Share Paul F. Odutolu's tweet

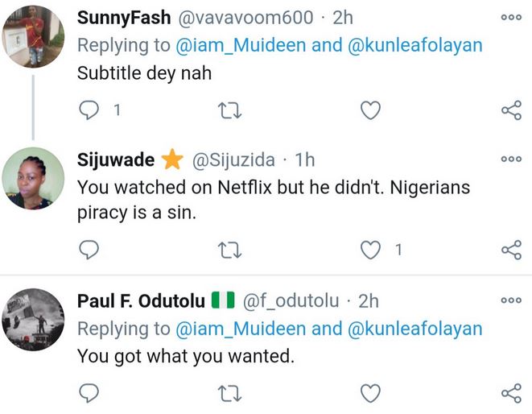click(511, 392)
